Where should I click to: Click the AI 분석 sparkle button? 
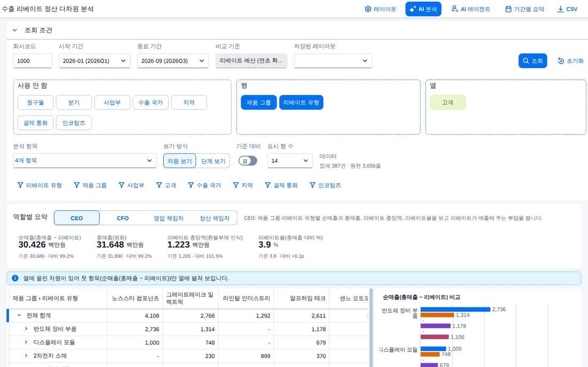(x=423, y=9)
